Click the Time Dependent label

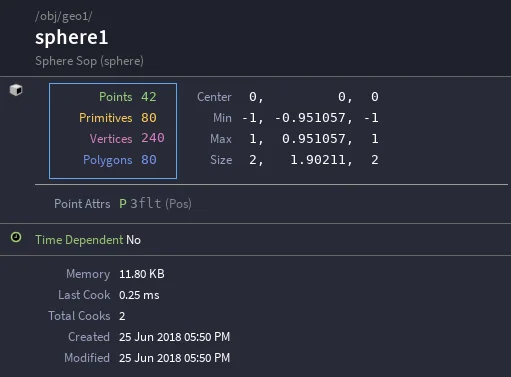[x=79, y=240]
